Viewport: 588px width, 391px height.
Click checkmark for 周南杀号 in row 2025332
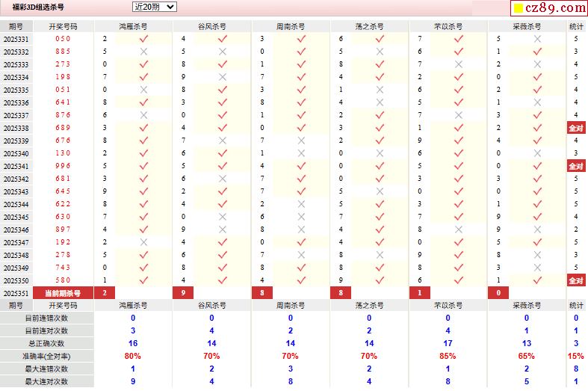301,52
